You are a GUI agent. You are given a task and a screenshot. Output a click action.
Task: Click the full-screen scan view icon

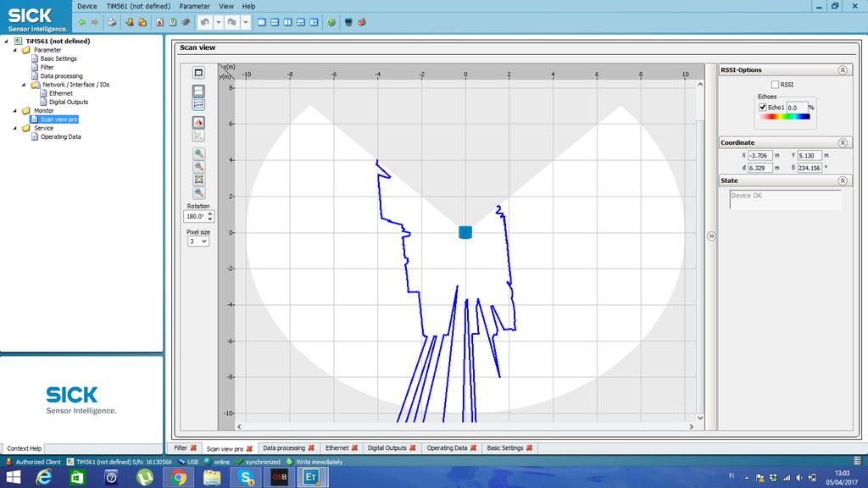pos(198,73)
